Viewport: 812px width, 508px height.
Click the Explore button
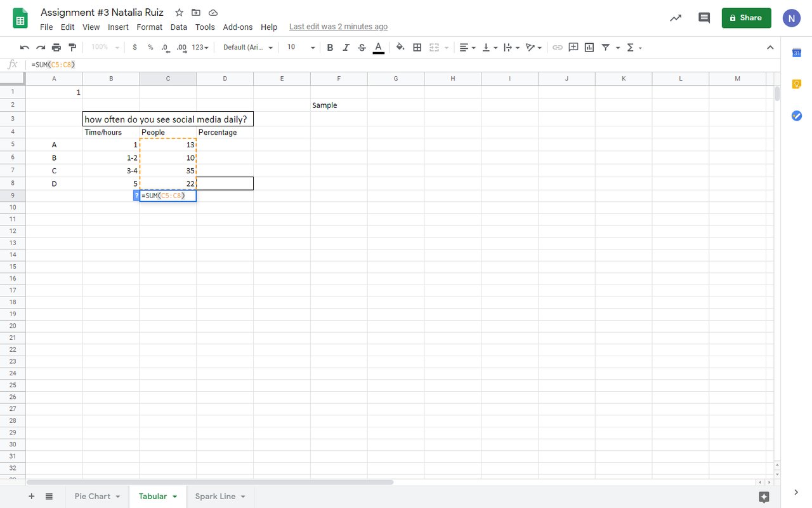pos(764,497)
